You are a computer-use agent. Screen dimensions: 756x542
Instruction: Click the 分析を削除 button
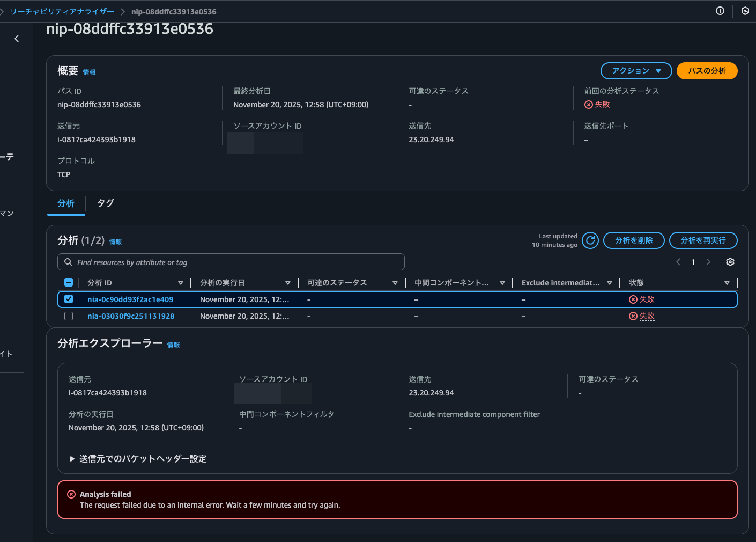(633, 240)
